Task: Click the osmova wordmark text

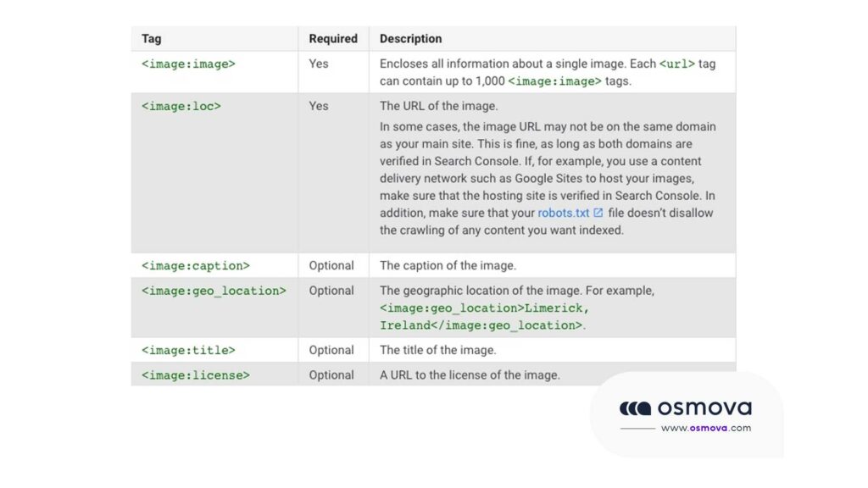Action: (x=704, y=408)
